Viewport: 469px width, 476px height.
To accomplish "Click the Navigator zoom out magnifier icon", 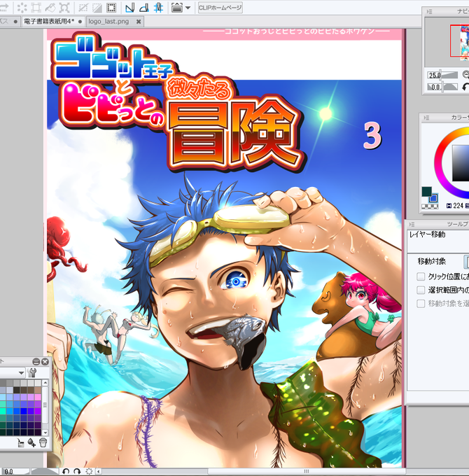I will 465,74.
